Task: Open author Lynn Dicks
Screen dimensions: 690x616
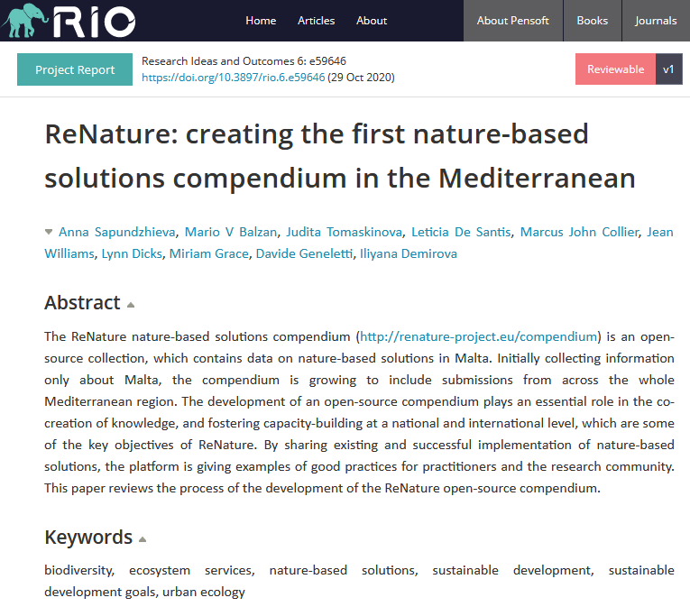Action: coord(132,253)
